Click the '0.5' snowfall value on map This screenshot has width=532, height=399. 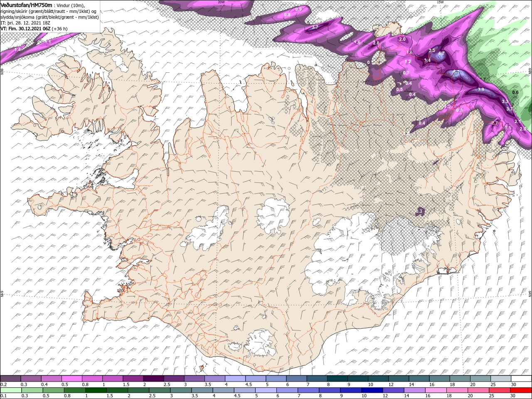(x=399, y=89)
